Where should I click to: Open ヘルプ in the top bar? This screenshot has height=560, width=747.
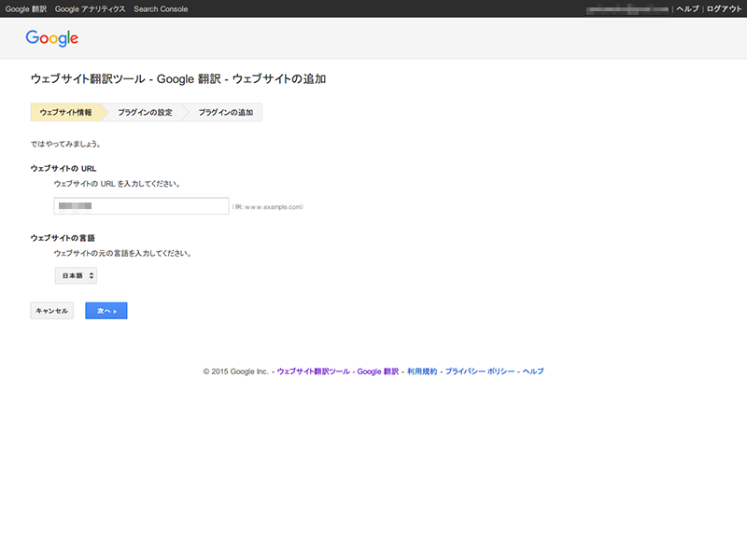(687, 9)
